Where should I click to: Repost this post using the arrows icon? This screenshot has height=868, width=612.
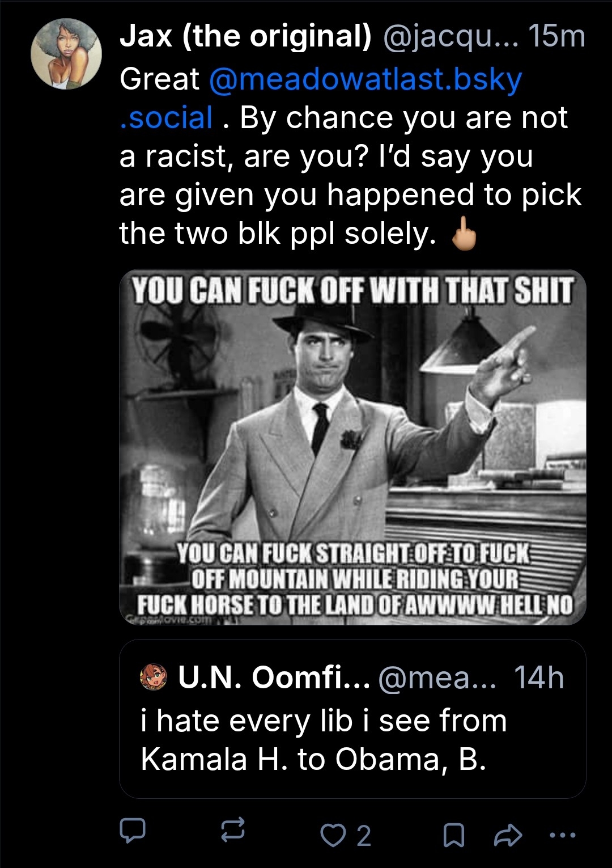tap(232, 830)
